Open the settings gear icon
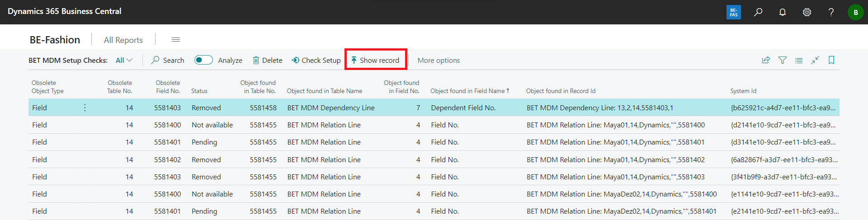The image size is (868, 220). pos(807,12)
